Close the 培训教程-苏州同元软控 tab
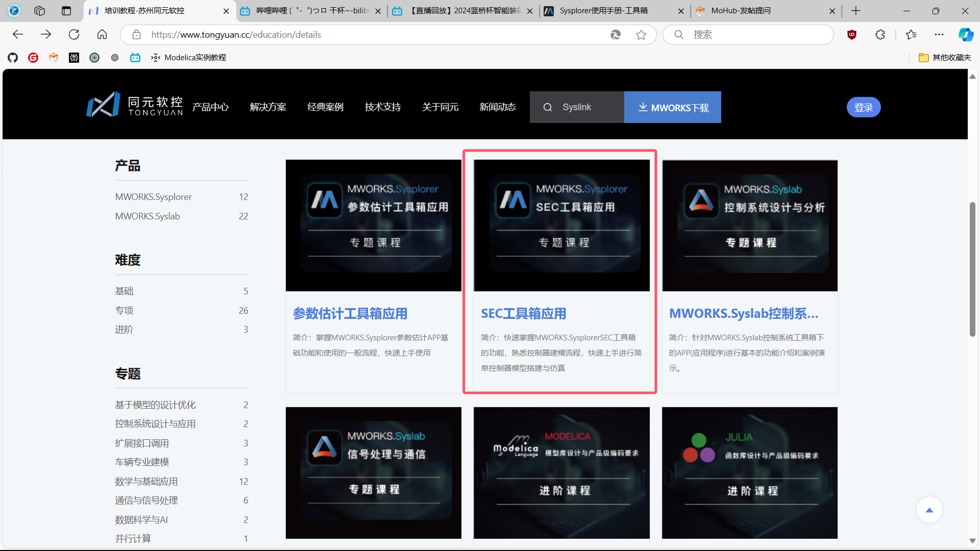 [226, 11]
